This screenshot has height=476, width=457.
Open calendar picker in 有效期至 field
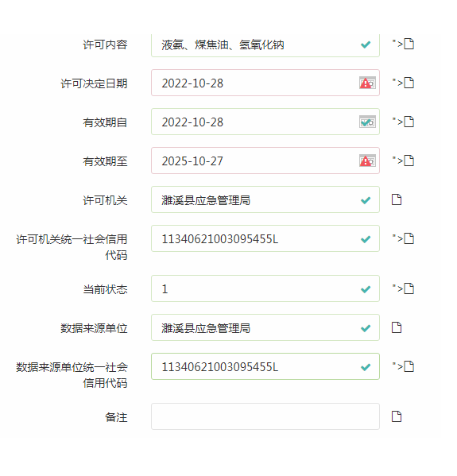[x=367, y=161]
